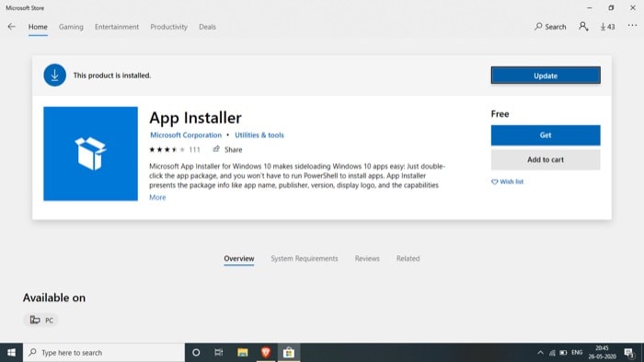The height and width of the screenshot is (362, 644).
Task: Switch ENG input language indicator
Action: [x=577, y=353]
